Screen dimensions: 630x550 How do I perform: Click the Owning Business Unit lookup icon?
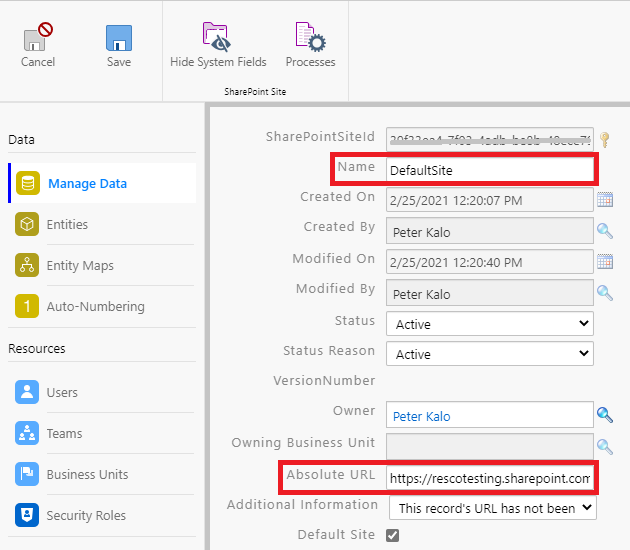pos(605,446)
